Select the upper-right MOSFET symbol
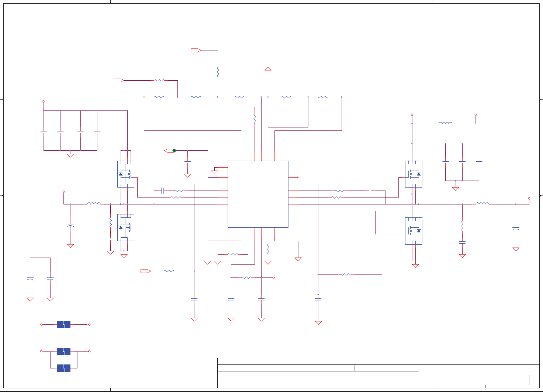543x392 pixels. (x=414, y=174)
